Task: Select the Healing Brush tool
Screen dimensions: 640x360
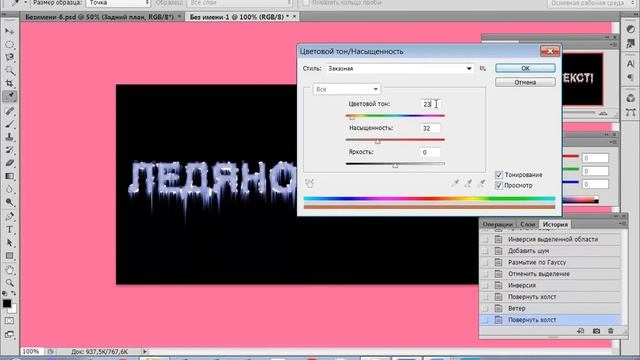Action: [x=10, y=111]
